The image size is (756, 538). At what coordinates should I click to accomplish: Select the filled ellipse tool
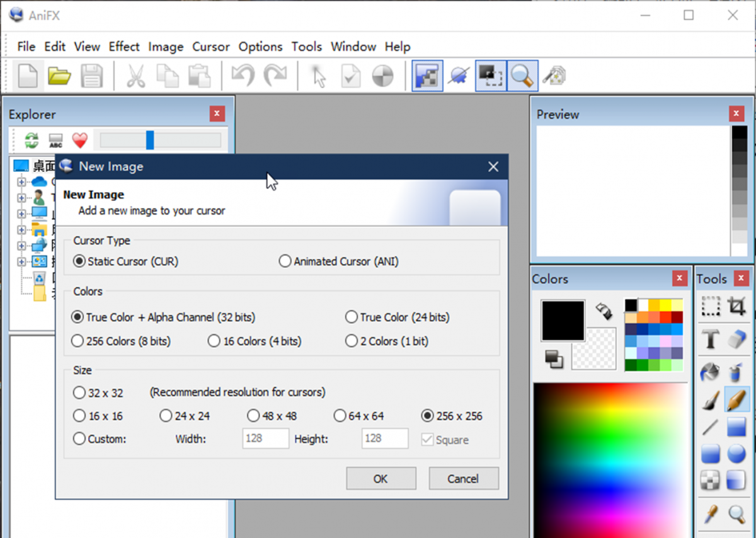coord(736,454)
